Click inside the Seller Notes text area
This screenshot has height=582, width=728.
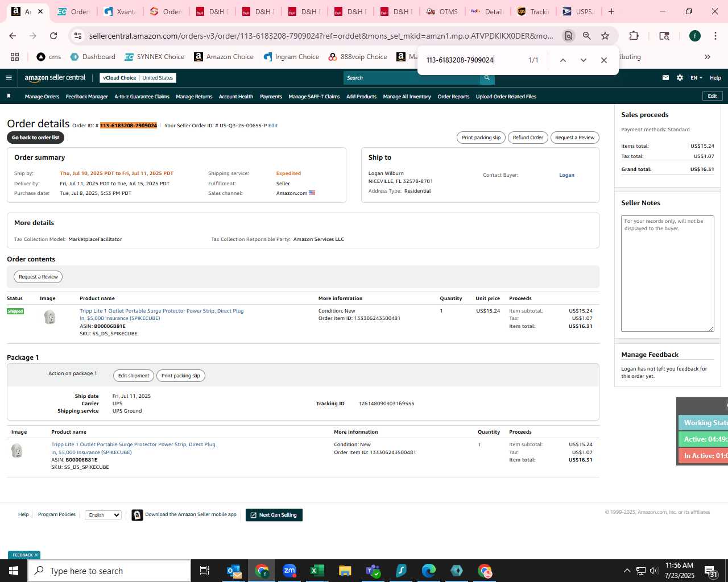point(668,273)
